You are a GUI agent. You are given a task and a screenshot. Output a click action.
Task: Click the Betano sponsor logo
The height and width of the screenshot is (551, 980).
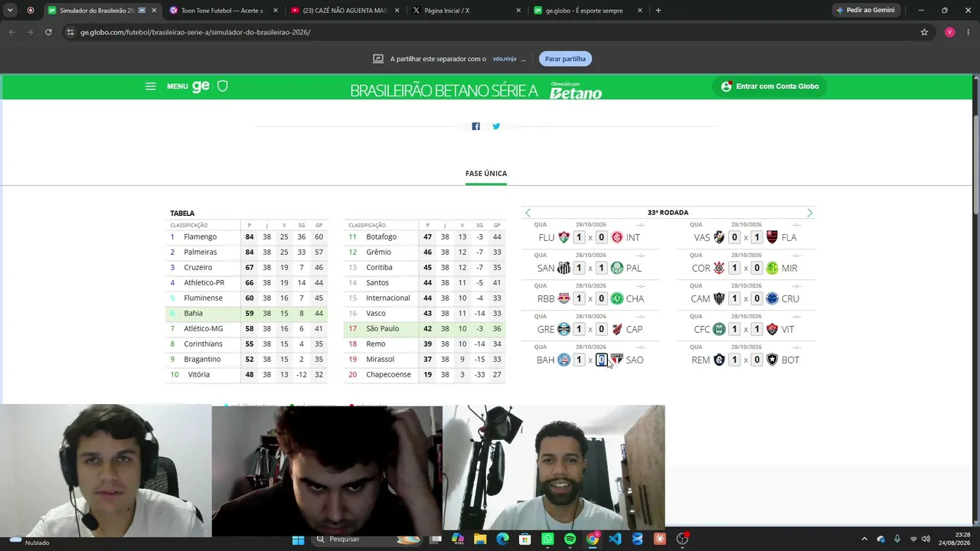(x=576, y=91)
